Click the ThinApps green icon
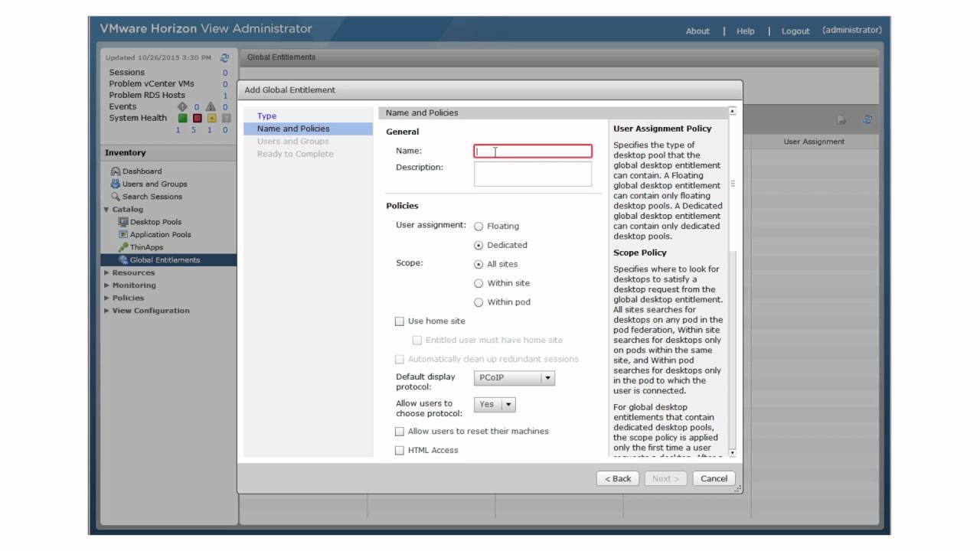Viewport: 980px width, 551px height. pyautogui.click(x=123, y=247)
